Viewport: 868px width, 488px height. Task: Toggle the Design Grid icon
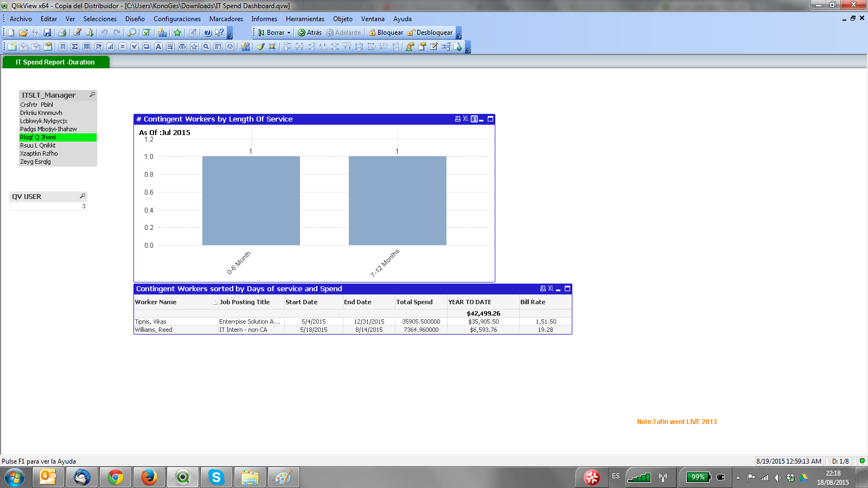272,47
